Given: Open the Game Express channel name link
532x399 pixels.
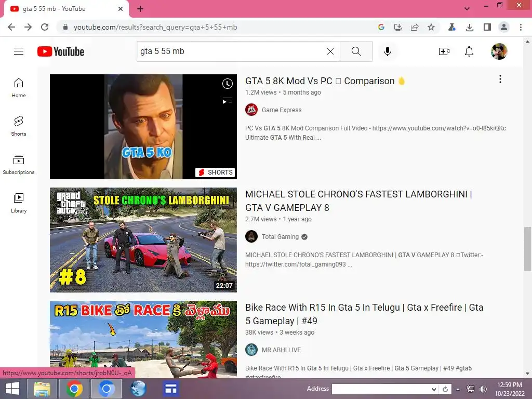Looking at the screenshot, I should [282, 110].
